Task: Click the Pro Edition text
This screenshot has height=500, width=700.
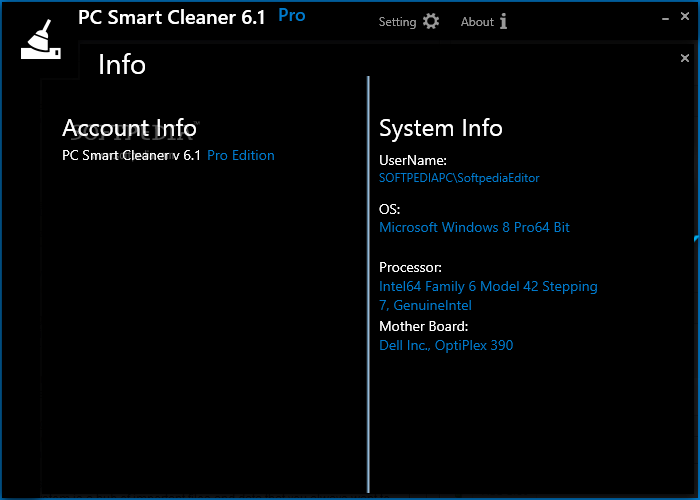Action: tap(241, 155)
